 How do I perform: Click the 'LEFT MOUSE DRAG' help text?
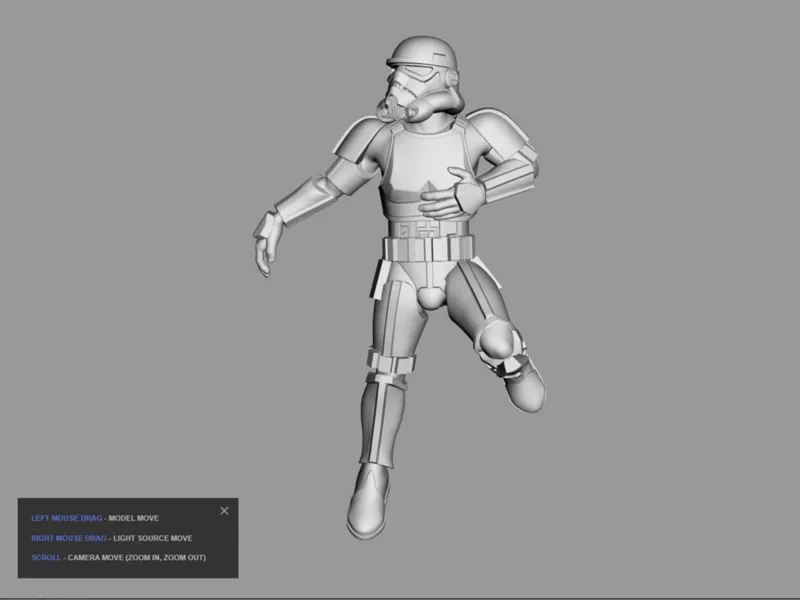[x=66, y=518]
